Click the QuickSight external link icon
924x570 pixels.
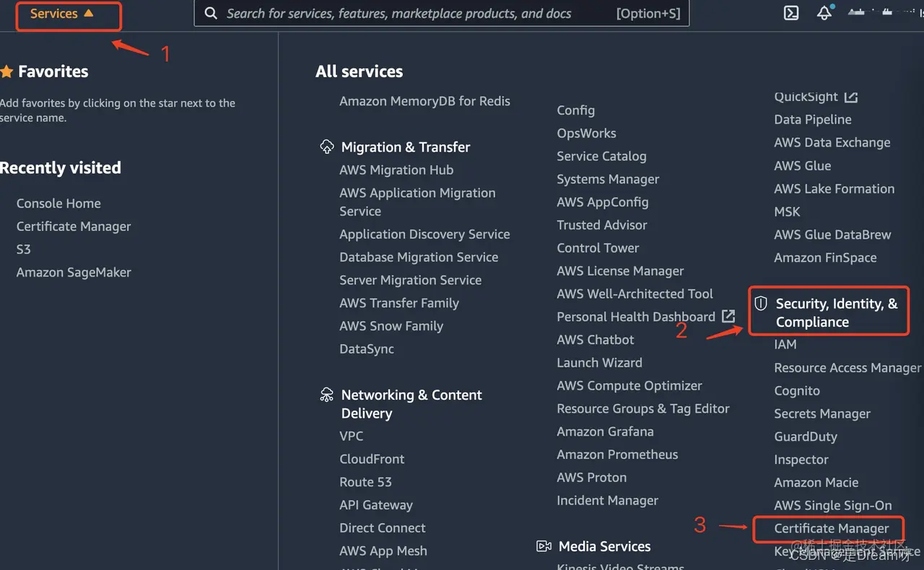pos(851,97)
